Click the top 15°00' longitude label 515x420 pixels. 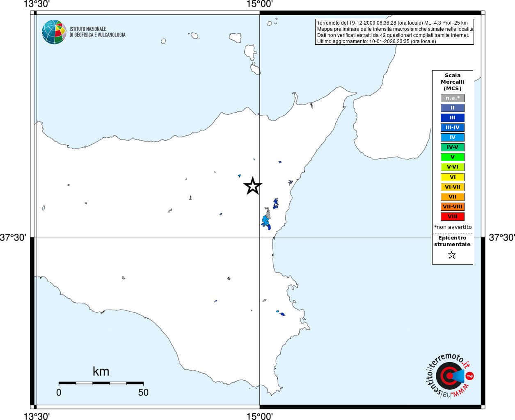tap(259, 4)
